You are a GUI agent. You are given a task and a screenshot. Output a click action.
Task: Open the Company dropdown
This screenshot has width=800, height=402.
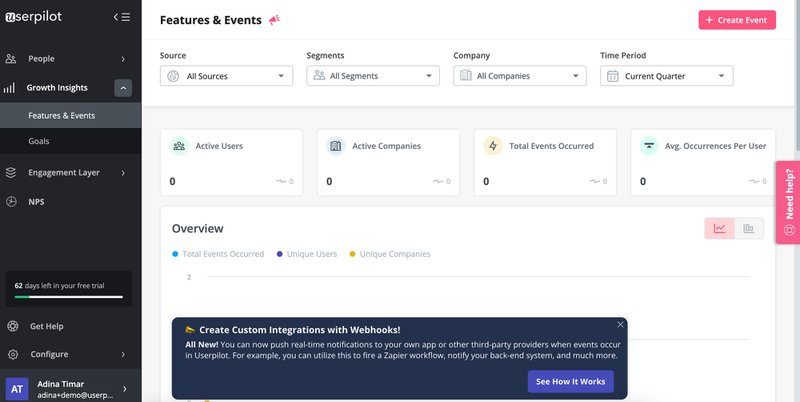520,76
